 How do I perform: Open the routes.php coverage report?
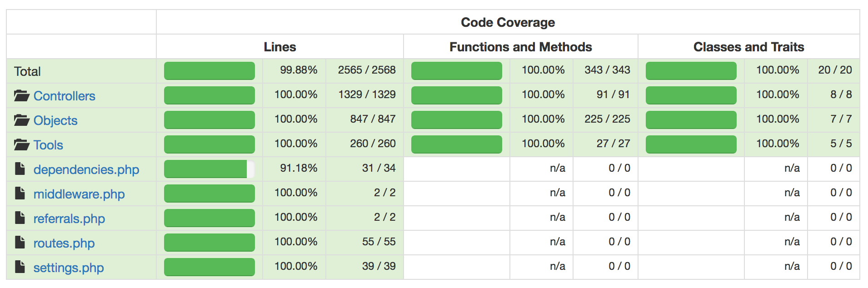pos(64,243)
